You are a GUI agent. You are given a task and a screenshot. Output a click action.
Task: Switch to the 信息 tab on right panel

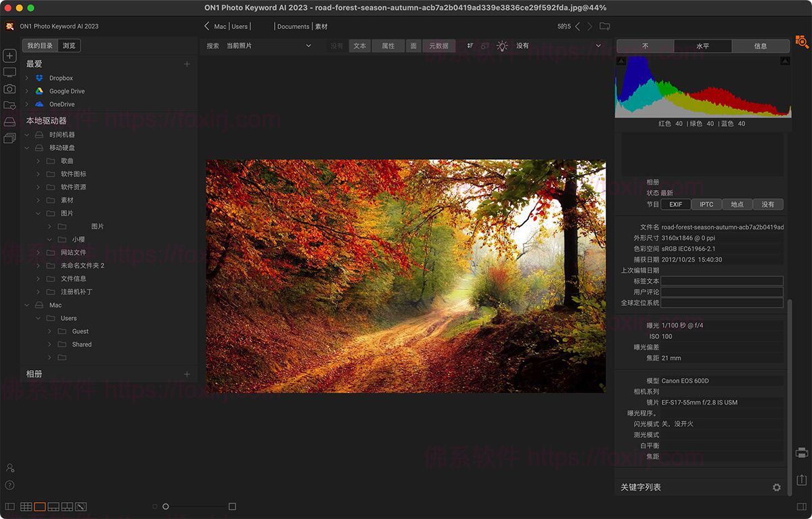pos(760,46)
